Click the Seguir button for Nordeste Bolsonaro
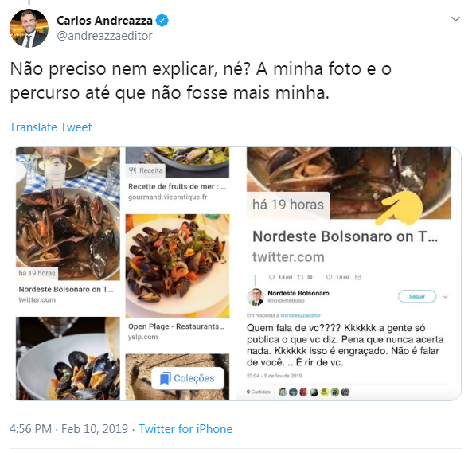 click(417, 296)
